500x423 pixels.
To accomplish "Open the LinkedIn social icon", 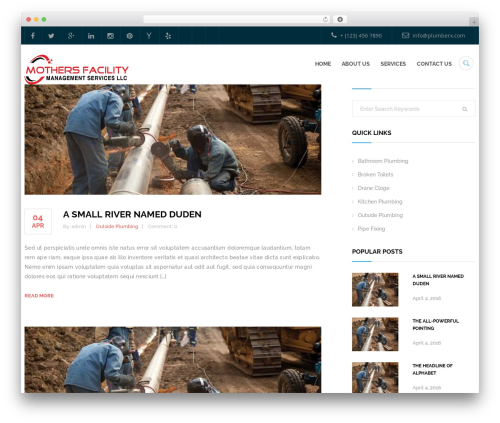I will (91, 36).
